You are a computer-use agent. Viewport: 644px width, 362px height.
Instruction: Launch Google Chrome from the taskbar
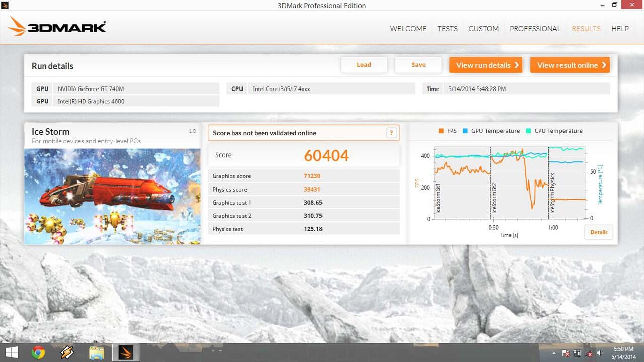click(38, 353)
